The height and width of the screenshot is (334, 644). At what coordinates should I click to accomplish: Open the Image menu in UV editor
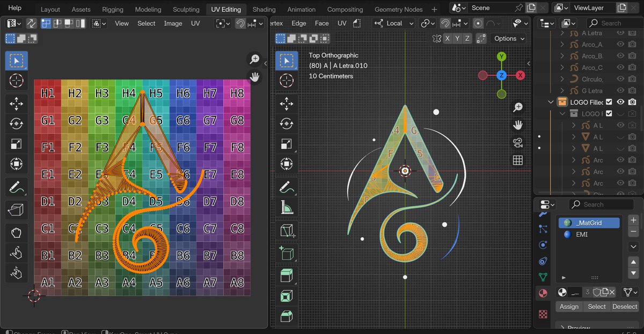click(173, 23)
